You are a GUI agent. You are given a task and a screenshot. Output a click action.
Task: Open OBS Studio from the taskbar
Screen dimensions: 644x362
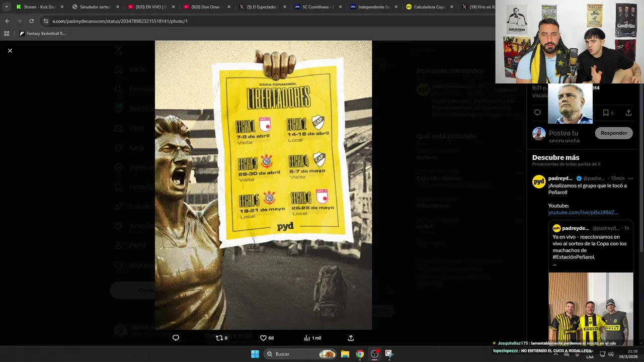374,354
